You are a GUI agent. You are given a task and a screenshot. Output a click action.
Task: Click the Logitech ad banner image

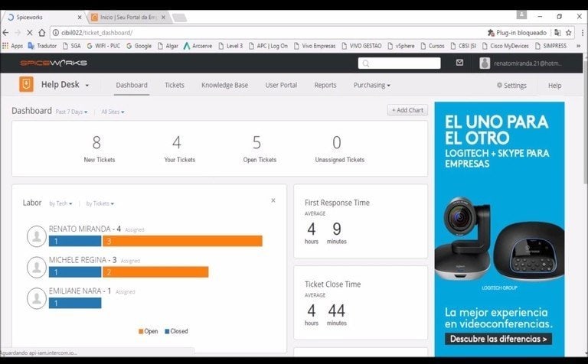pos(499,229)
